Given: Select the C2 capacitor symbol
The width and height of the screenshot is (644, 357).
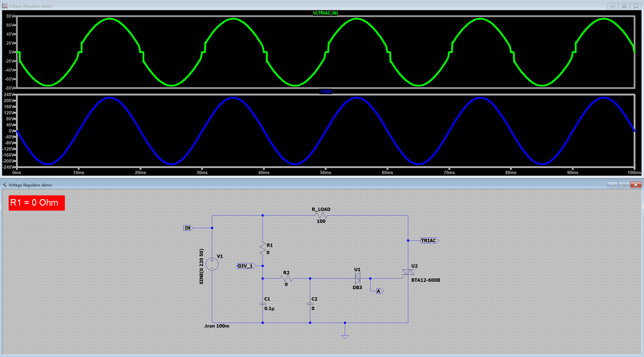Looking at the screenshot, I should click(310, 304).
